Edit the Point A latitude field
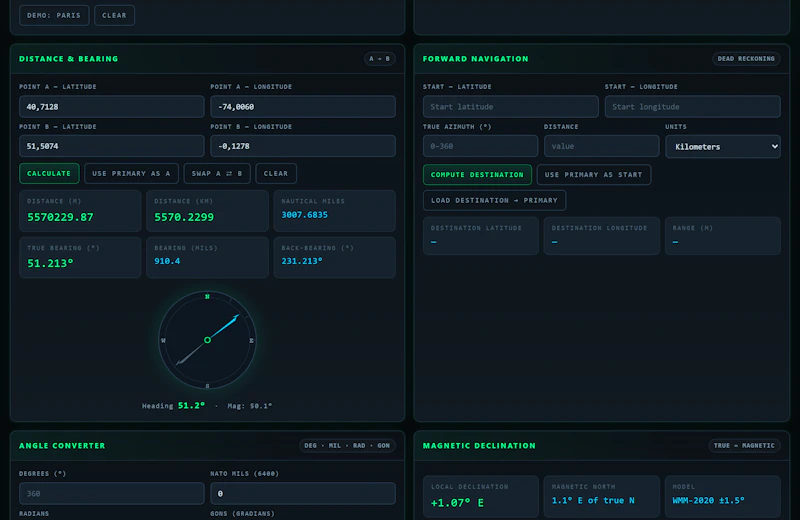The height and width of the screenshot is (520, 800). pos(112,107)
